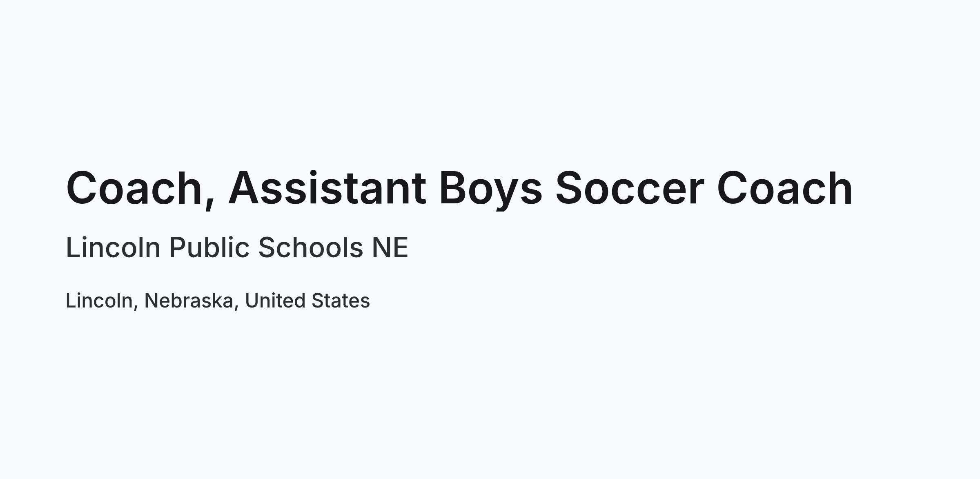Select the word 'Nebraska,' in the location
This screenshot has height=479, width=980.
tap(192, 301)
